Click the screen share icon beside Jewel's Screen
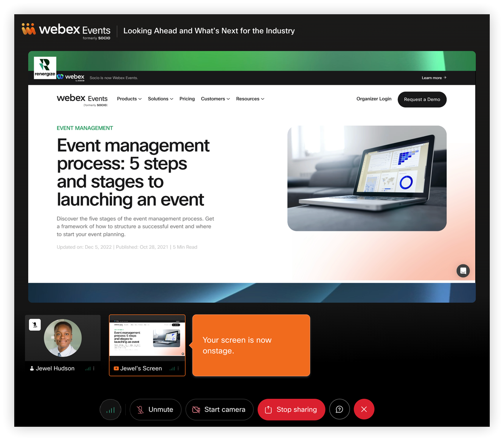The width and height of the screenshot is (504, 441). click(x=116, y=369)
